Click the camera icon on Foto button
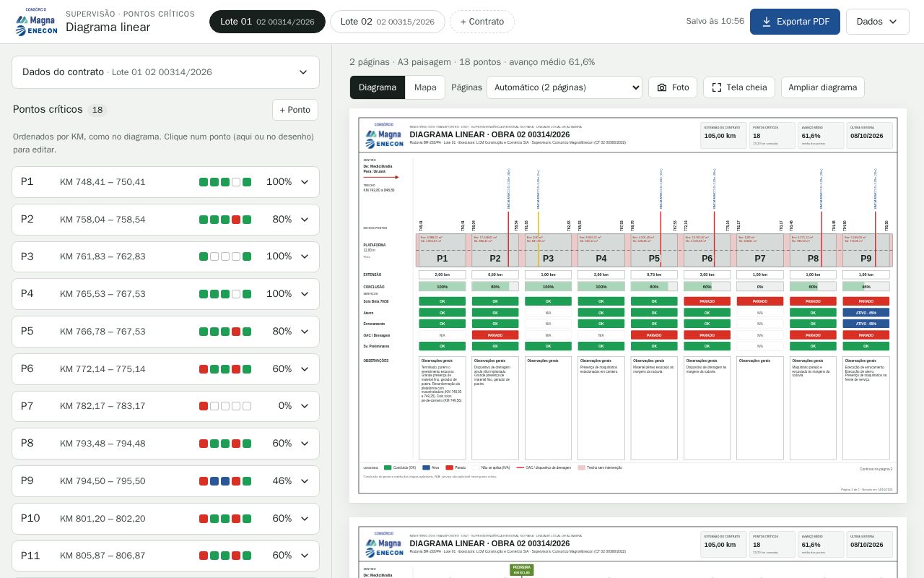The height and width of the screenshot is (578, 924). click(x=662, y=87)
